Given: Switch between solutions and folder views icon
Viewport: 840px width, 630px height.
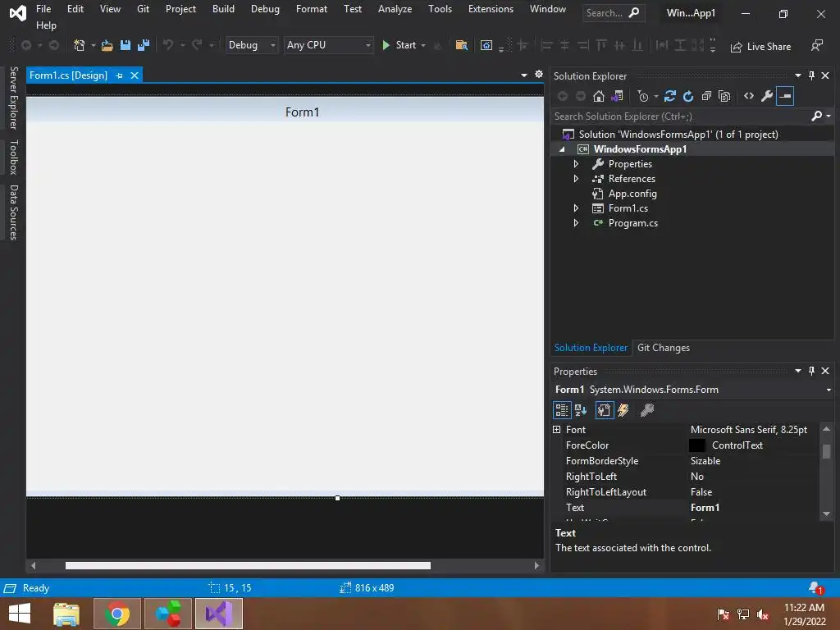Looking at the screenshot, I should [617, 97].
